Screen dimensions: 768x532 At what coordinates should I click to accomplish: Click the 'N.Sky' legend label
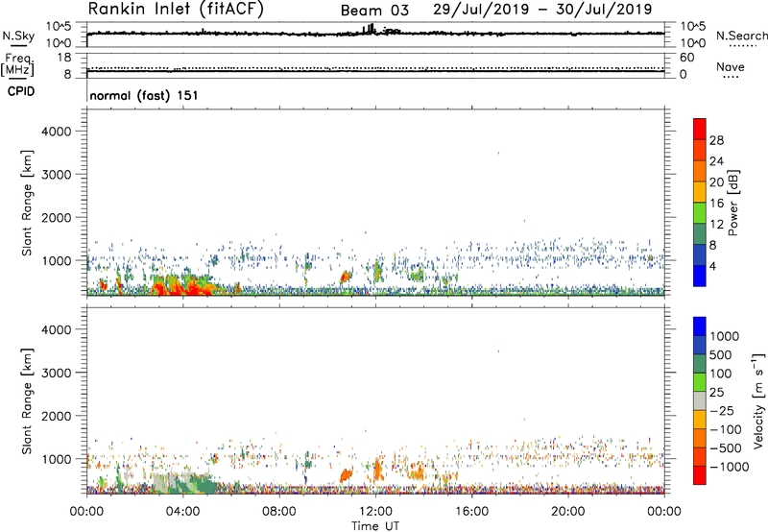tap(18, 36)
